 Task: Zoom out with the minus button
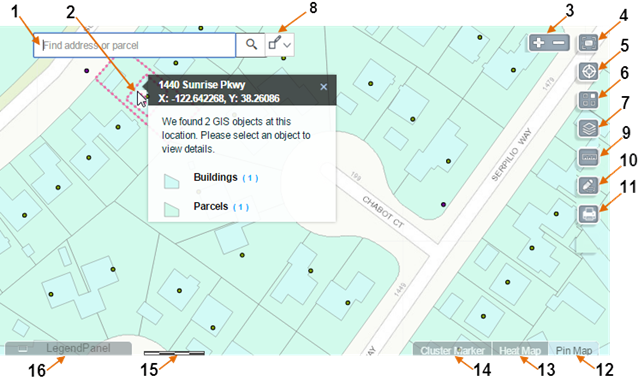[x=560, y=43]
